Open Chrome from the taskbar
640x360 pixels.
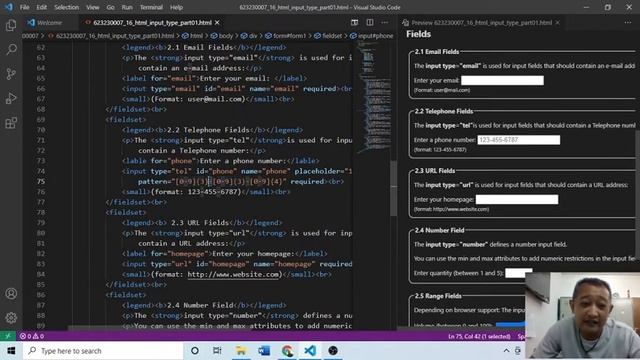tap(287, 351)
